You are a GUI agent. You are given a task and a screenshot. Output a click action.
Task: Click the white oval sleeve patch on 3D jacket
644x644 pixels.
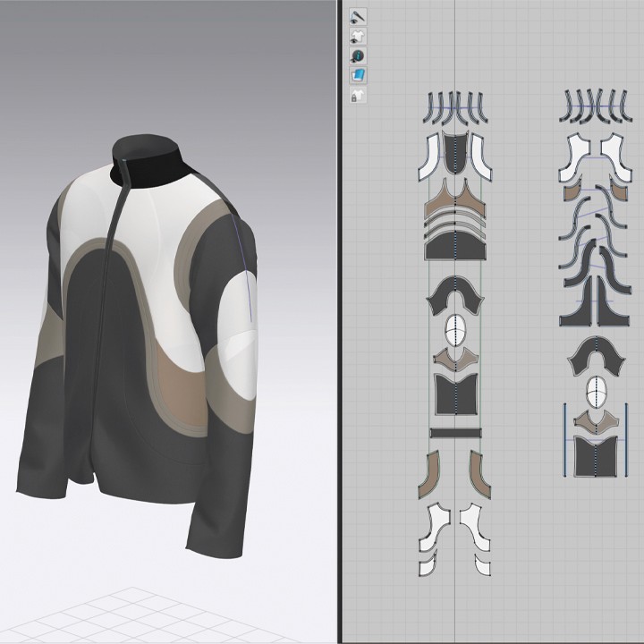(236, 337)
